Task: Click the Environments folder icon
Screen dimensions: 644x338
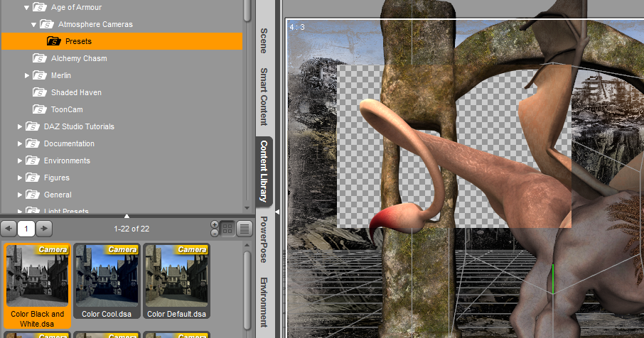Action: 33,160
